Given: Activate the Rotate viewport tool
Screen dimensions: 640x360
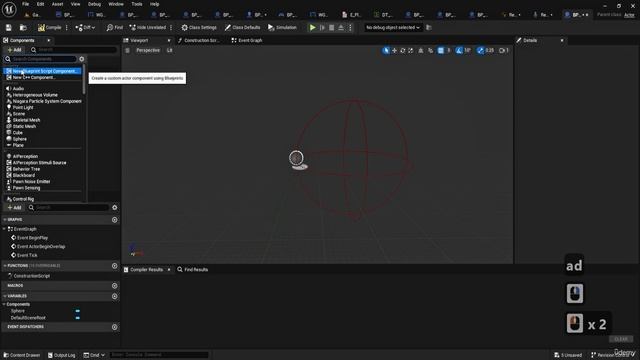Looking at the screenshot, I should [402, 50].
